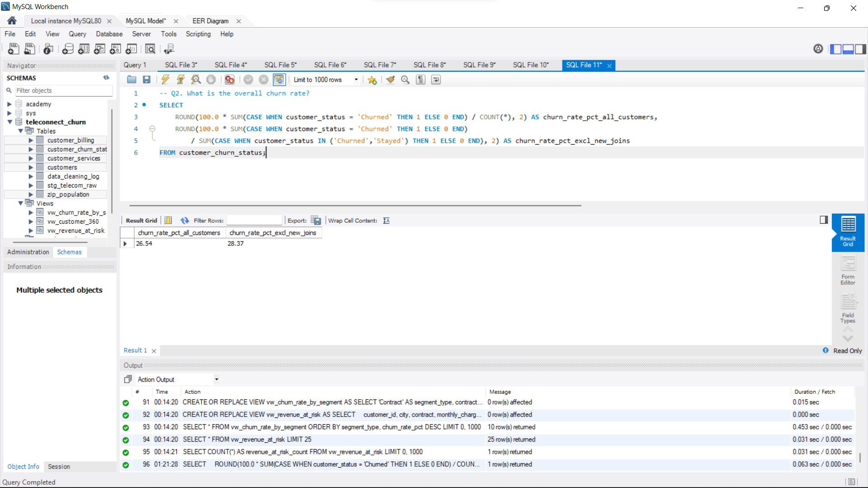Open the Workbench preferences gear icon

click(x=818, y=49)
